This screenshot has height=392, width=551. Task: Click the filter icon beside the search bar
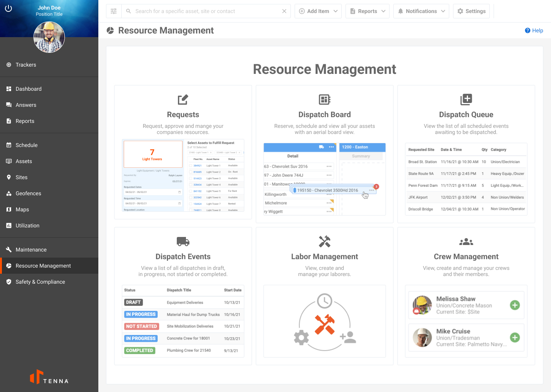point(113,11)
